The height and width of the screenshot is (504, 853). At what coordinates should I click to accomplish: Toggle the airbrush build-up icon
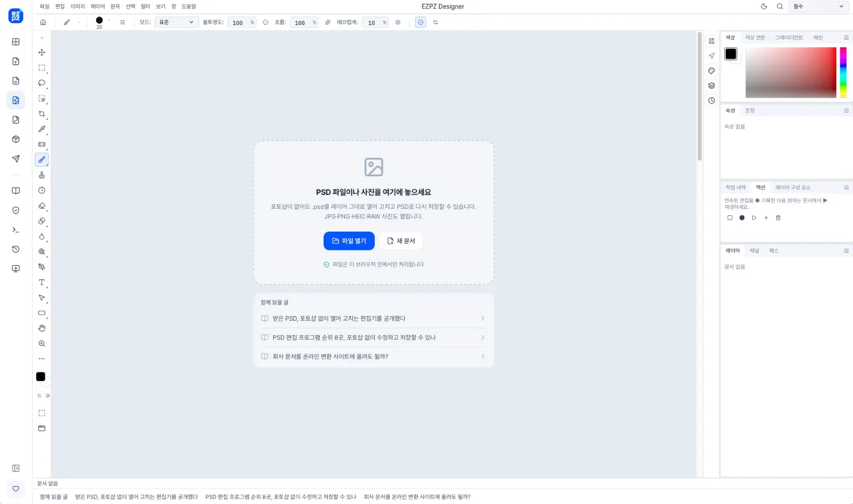click(x=327, y=22)
